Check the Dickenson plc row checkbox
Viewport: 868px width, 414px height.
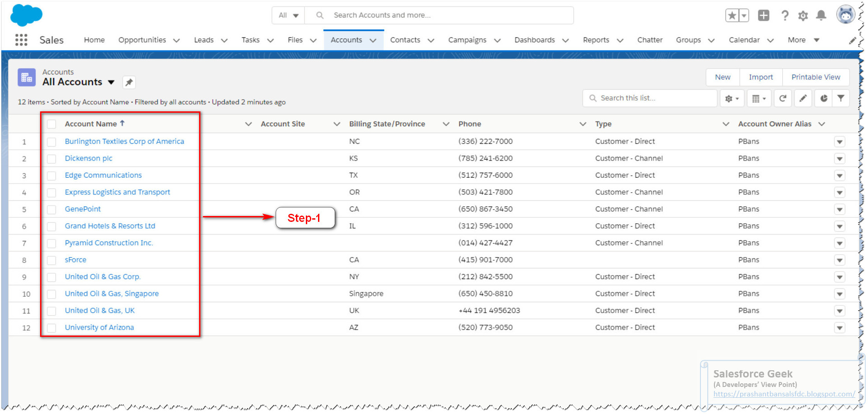(52, 159)
